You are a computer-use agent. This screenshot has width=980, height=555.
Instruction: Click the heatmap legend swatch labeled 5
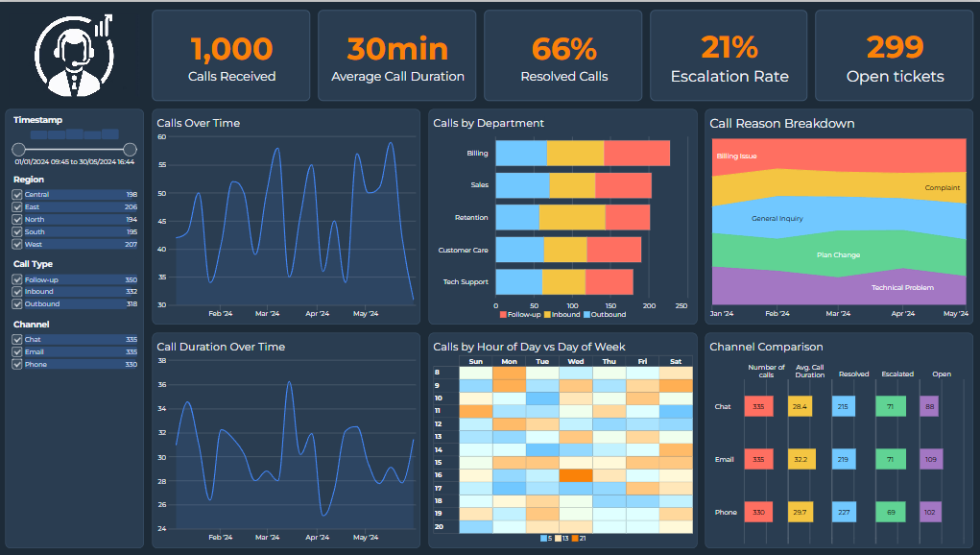(x=543, y=538)
